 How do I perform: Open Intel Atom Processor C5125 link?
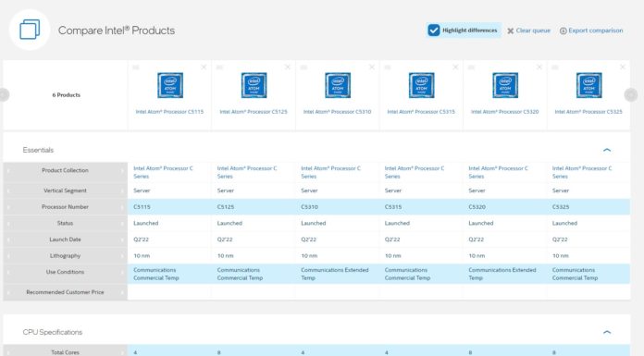[254, 112]
